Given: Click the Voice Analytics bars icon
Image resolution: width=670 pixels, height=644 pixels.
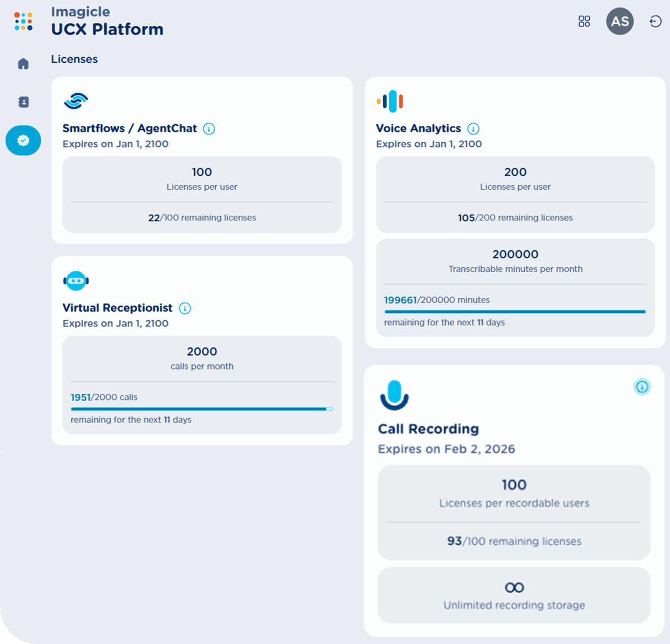Looking at the screenshot, I should (x=390, y=102).
